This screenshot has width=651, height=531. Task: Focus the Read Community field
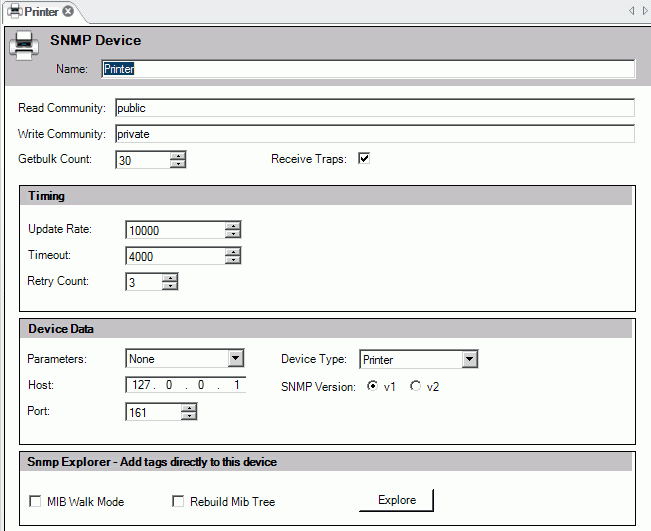375,108
